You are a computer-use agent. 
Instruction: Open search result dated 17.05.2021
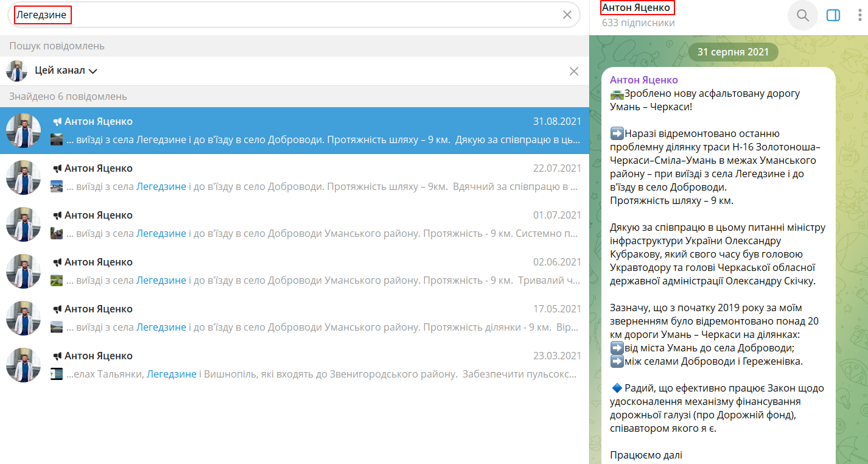pyautogui.click(x=295, y=318)
